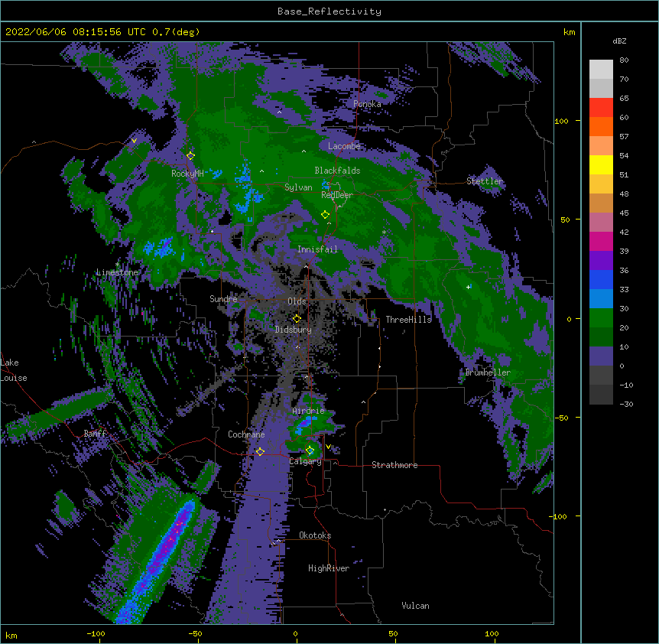Click the ThreeHills city label

408,320
